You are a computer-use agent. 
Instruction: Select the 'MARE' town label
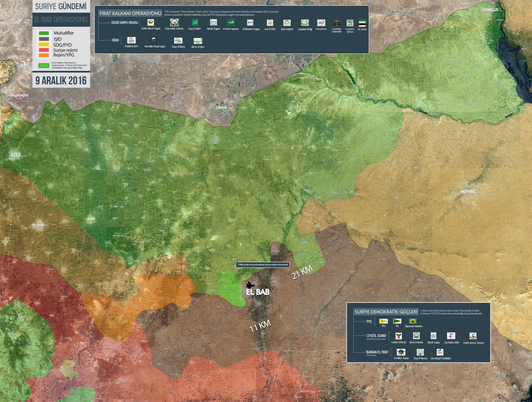tap(91, 219)
